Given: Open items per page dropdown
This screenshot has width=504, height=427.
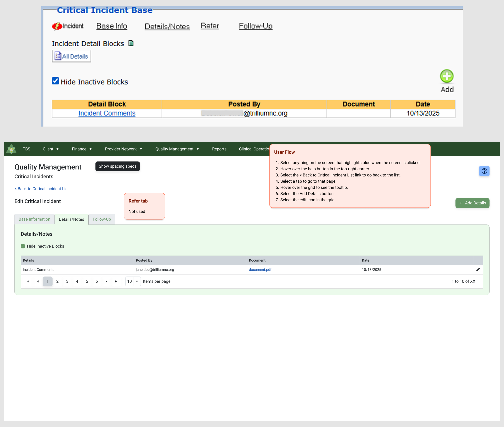Looking at the screenshot, I should [x=133, y=281].
